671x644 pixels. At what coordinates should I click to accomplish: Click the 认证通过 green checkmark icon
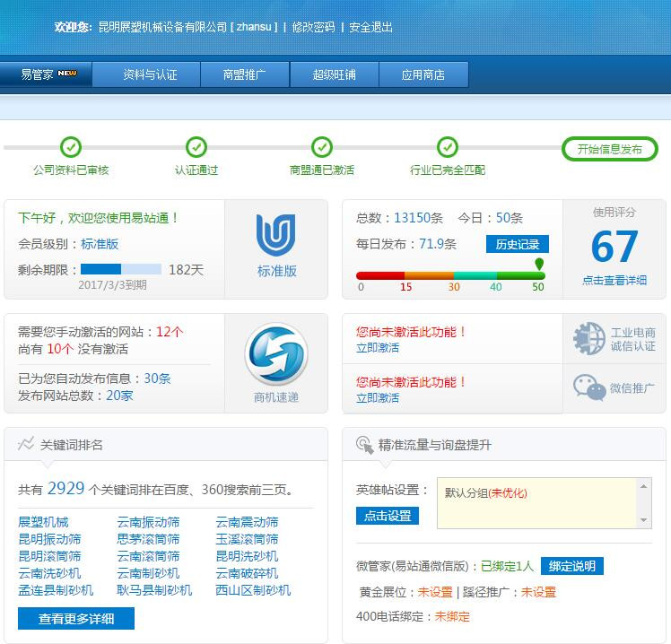(196, 147)
